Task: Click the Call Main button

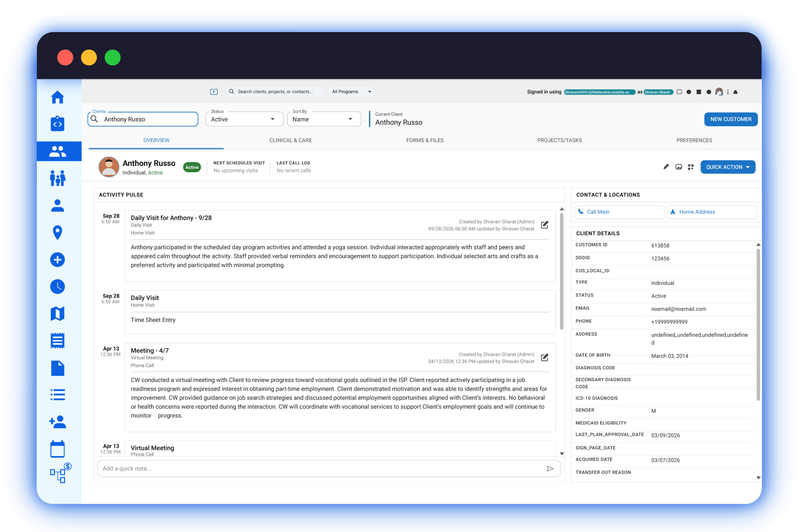Action: tap(619, 212)
